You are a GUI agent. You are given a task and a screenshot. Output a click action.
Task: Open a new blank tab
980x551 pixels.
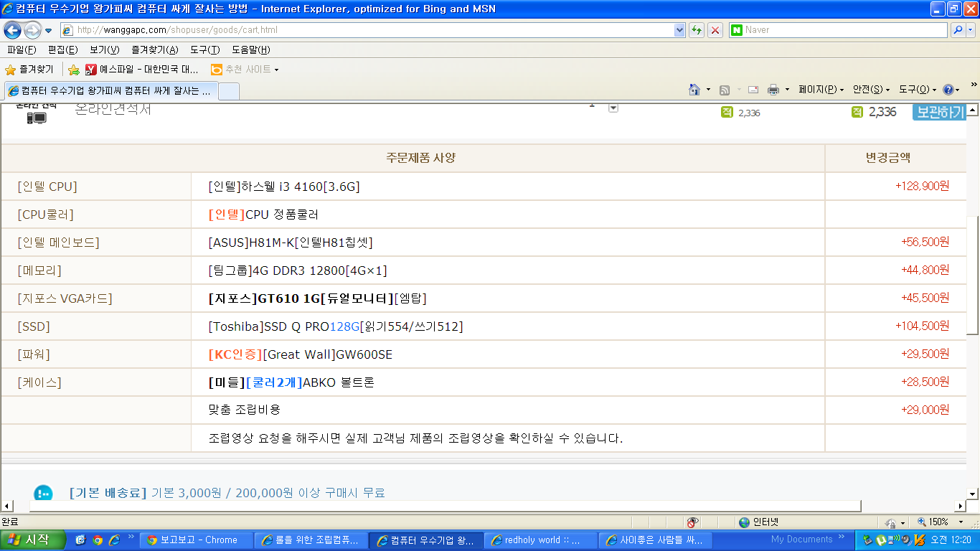click(229, 91)
